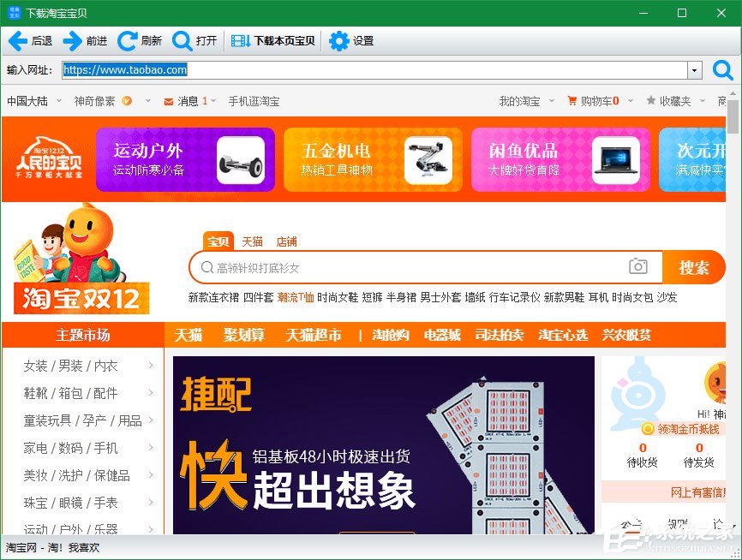Click 手机逛淘宝 link
Viewport: 742px width, 560px height.
point(254,101)
